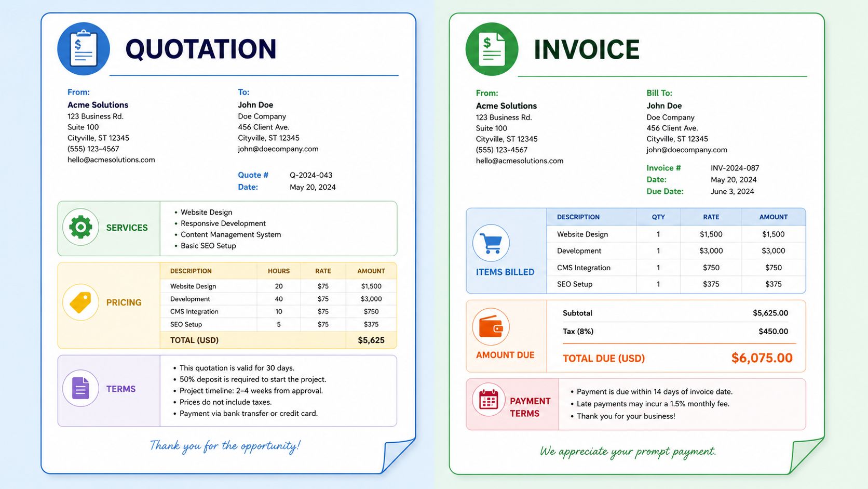868x489 pixels.
Task: Click the green invoice document icon
Action: coord(492,49)
